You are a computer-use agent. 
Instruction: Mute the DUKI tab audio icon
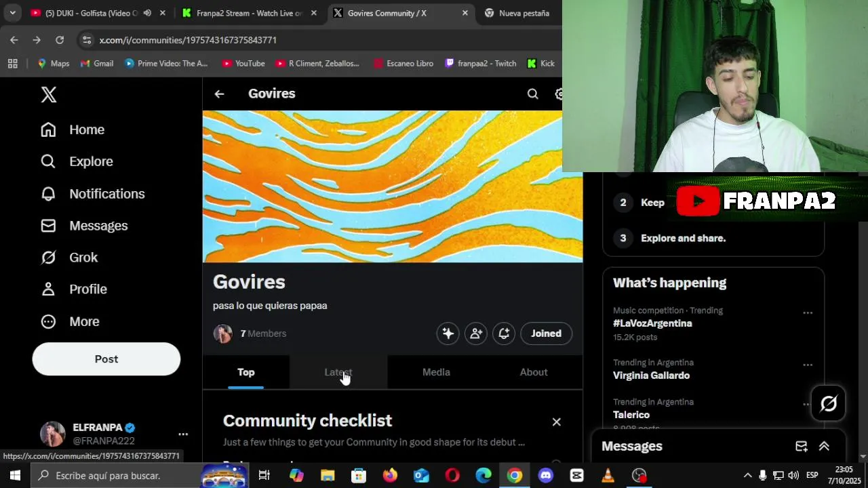147,13
